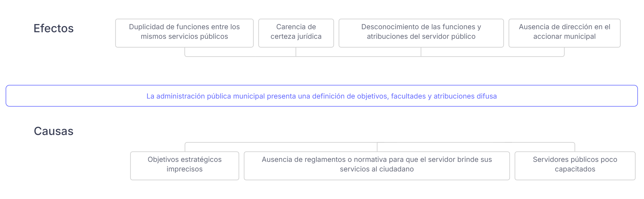Click the connector stub under 'Duplicidad de funciones'
The width and height of the screenshot is (644, 199).
(x=185, y=51)
